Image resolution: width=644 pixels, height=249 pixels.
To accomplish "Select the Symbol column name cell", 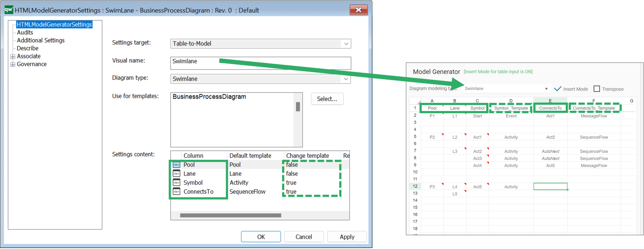I will click(x=193, y=183).
